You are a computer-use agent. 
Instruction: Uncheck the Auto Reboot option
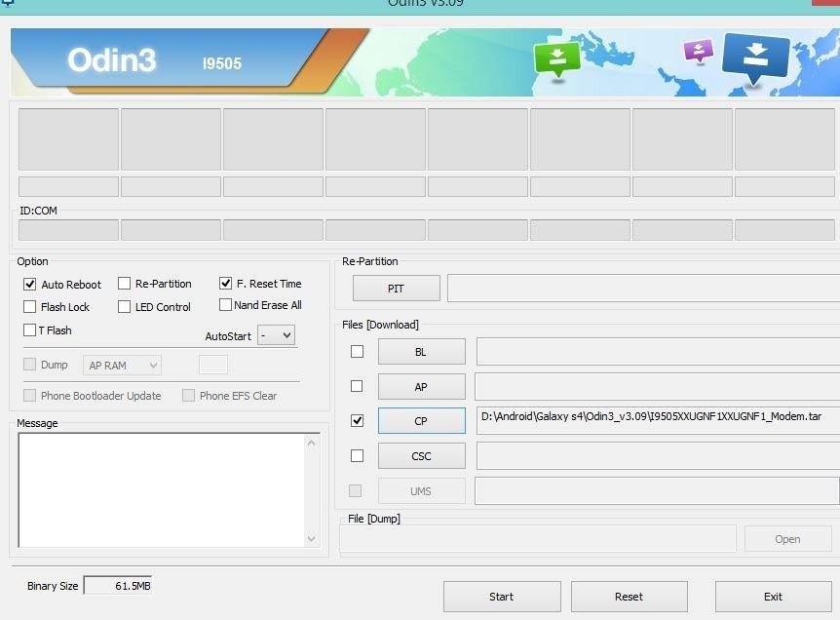[x=29, y=284]
